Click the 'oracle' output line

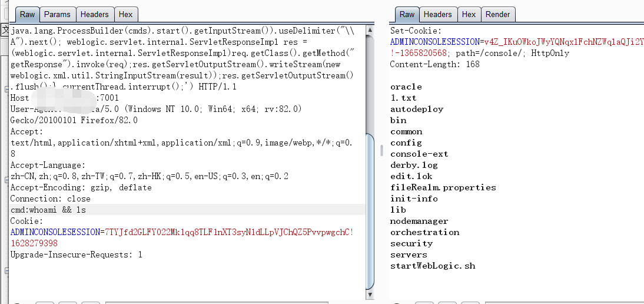tap(406, 87)
